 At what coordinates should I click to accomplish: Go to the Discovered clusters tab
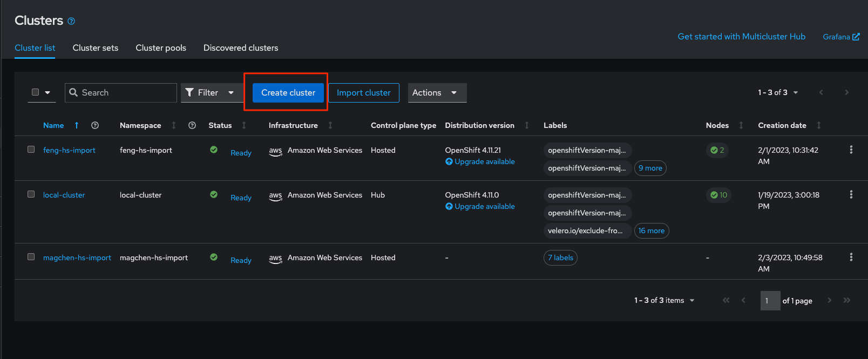tap(241, 48)
